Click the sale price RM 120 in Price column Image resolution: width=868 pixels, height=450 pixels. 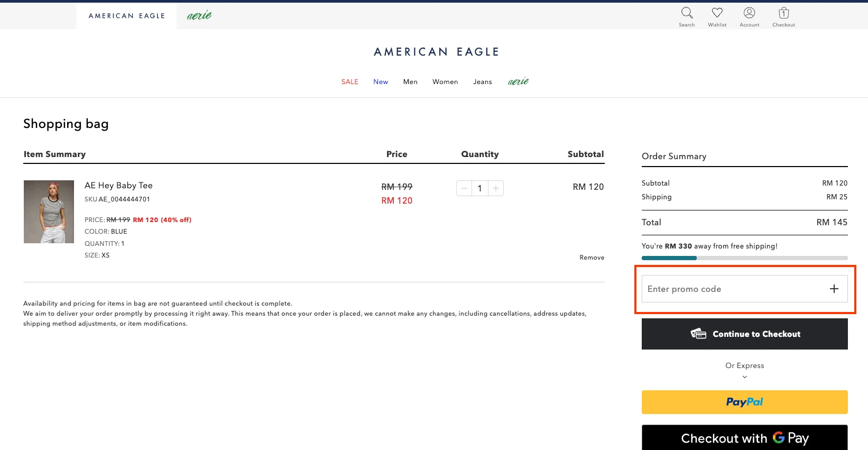pos(397,200)
